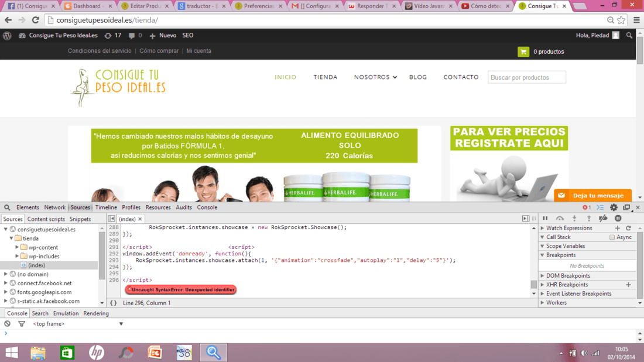The height and width of the screenshot is (362, 644).
Task: Deactivate all breakpoints
Action: pyautogui.click(x=603, y=218)
